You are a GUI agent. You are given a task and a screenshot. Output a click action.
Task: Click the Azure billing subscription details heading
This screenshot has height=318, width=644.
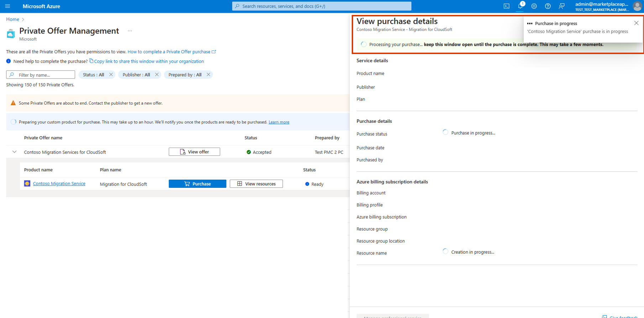click(392, 182)
